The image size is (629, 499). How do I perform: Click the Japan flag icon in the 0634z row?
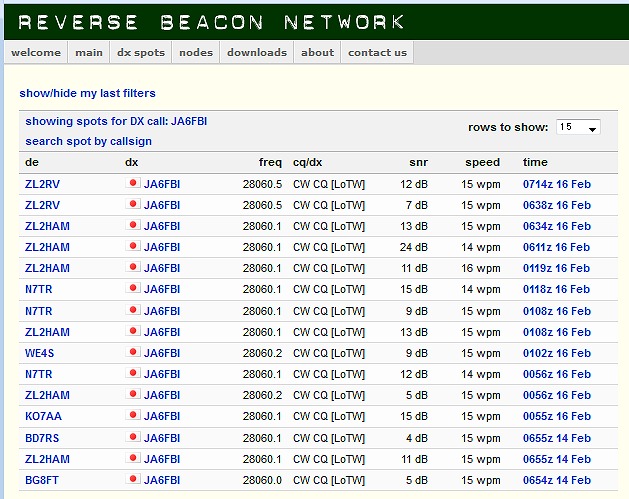pos(132,225)
